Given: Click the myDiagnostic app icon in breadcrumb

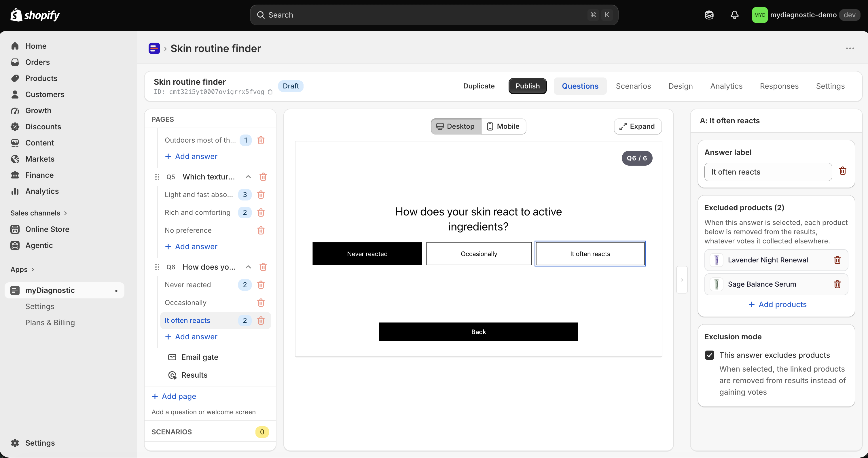Looking at the screenshot, I should click(x=154, y=48).
